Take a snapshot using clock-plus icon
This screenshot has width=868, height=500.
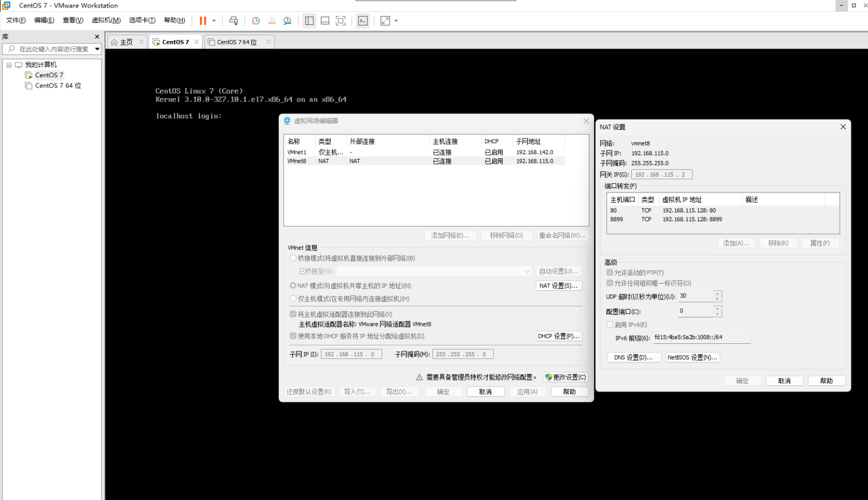click(x=256, y=21)
